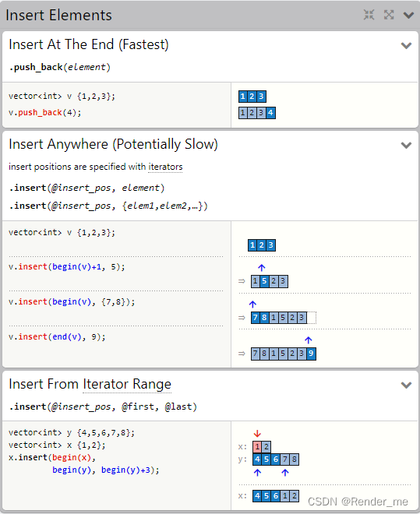Image resolution: width=420 pixels, height=514 pixels.
Task: Click the '.insert(@insert_pos, @first, @last)' signature
Action: pyautogui.click(x=103, y=407)
